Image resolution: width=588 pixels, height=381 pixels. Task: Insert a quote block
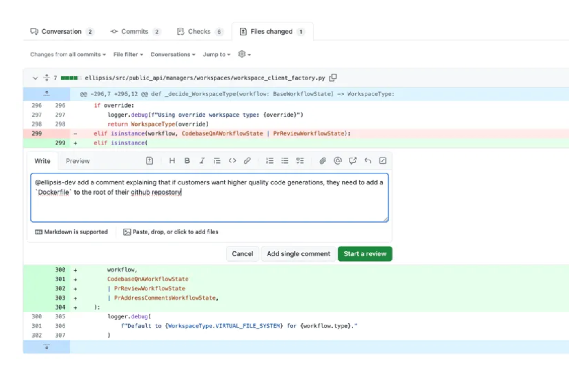pos(217,161)
